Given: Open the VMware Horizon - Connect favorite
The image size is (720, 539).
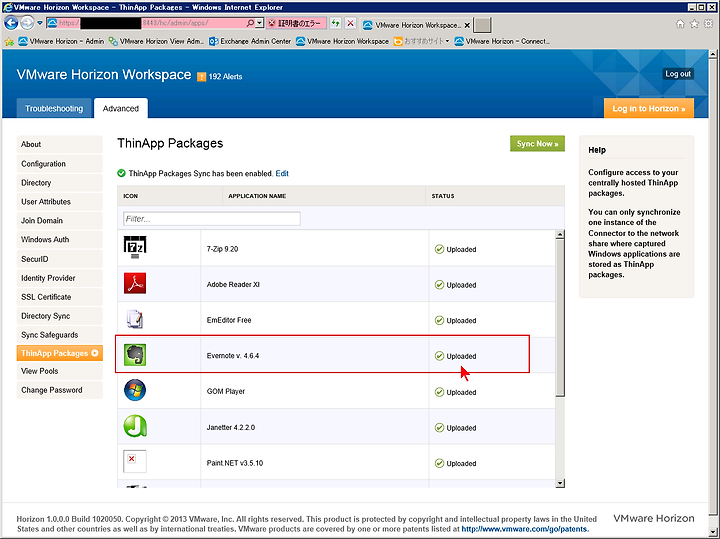Looking at the screenshot, I should (502, 41).
